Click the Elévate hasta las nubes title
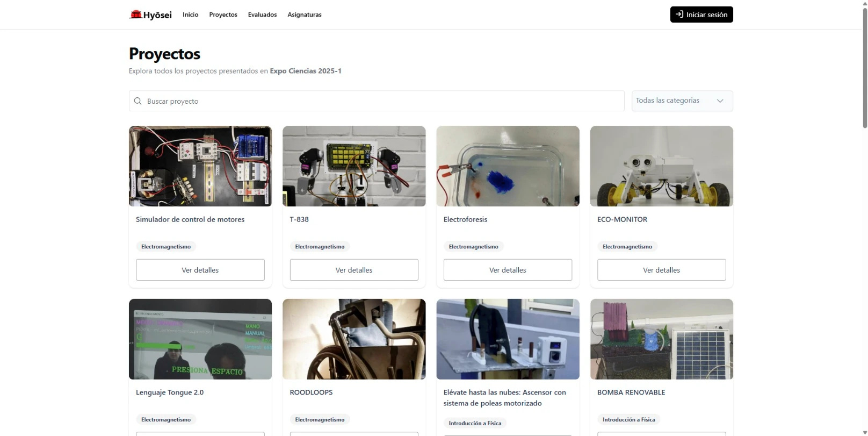868x436 pixels. [505, 398]
